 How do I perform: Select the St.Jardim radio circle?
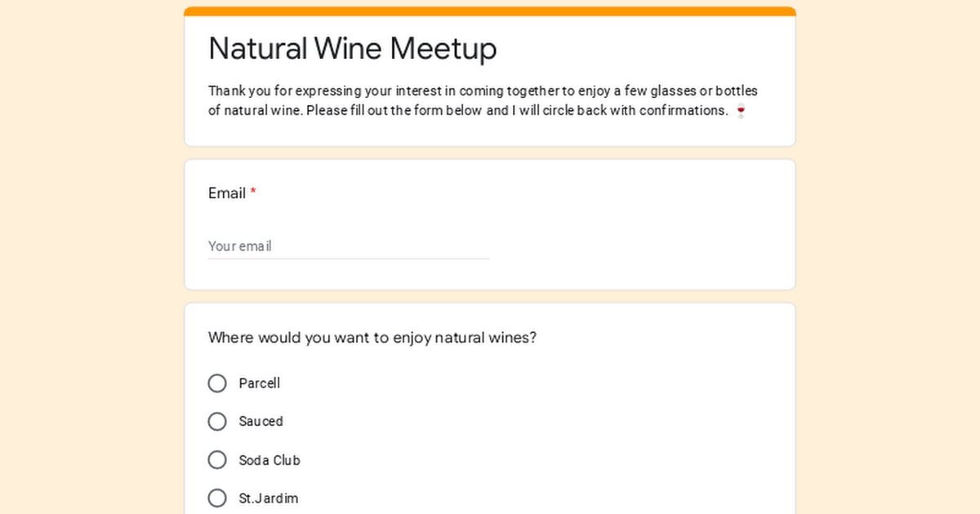217,498
